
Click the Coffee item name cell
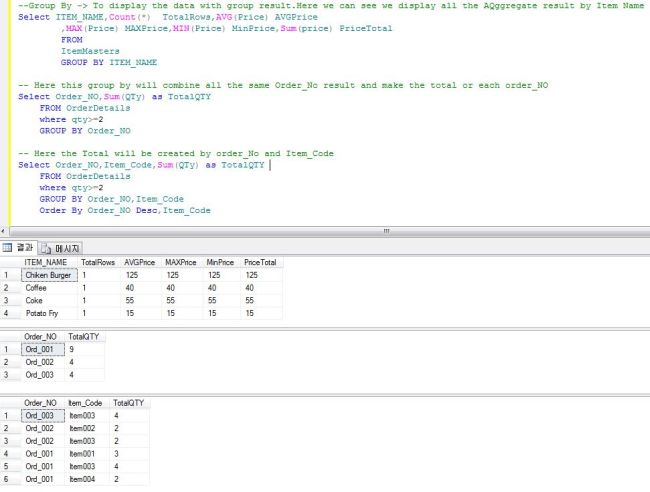coord(36,287)
